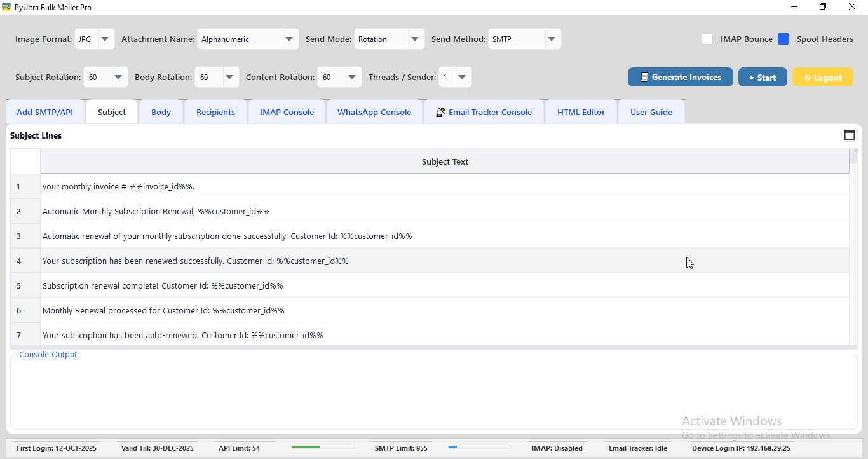This screenshot has height=459, width=868.
Task: Click the Subject Text column header
Action: pos(444,161)
